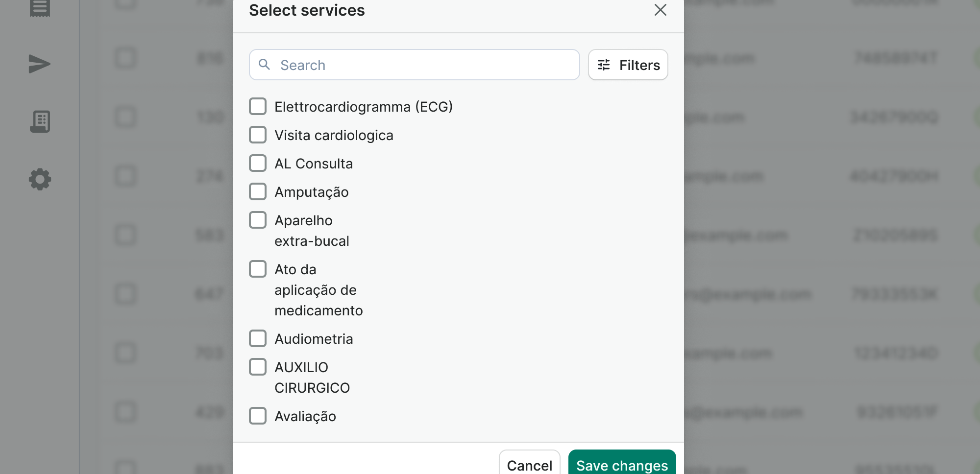Click the filters slider icon
The image size is (980, 474).
pyautogui.click(x=604, y=65)
